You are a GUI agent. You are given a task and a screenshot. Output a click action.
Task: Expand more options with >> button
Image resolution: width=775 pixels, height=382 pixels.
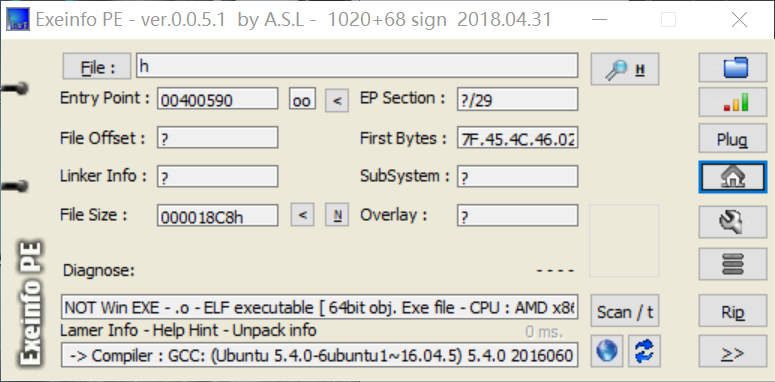pyautogui.click(x=732, y=352)
